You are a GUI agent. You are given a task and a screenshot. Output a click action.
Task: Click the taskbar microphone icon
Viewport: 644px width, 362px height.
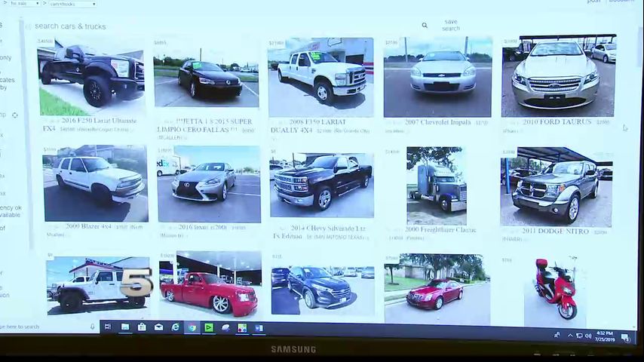pyautogui.click(x=93, y=327)
